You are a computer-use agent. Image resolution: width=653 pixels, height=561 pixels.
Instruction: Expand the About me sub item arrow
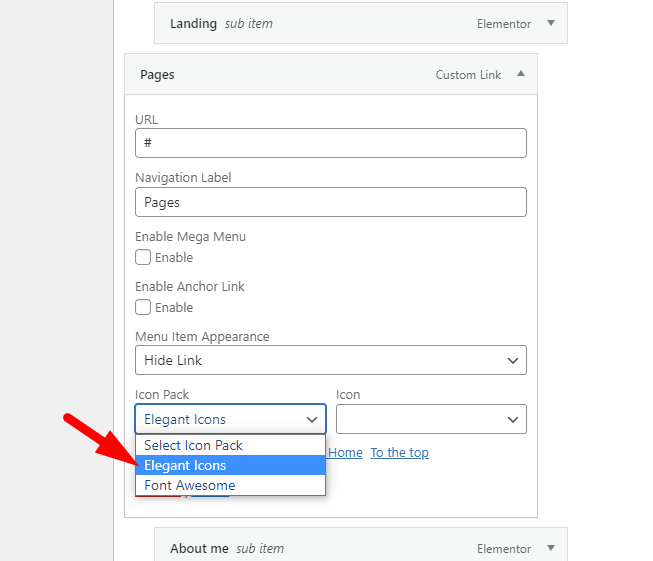tap(551, 548)
